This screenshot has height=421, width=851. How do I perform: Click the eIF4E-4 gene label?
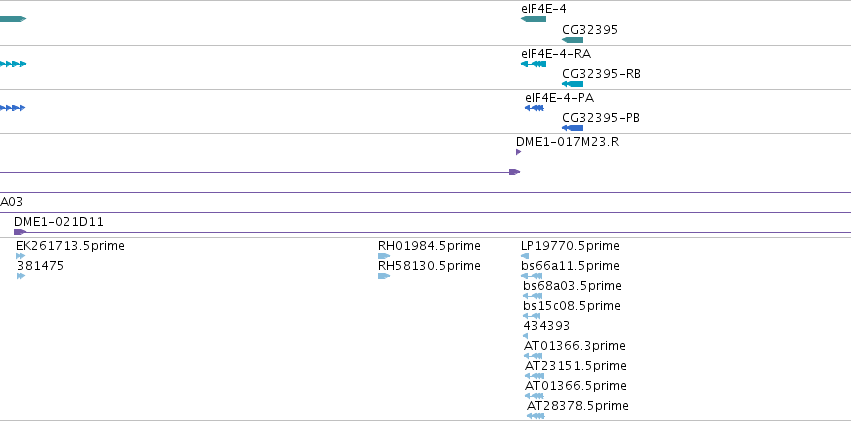pyautogui.click(x=544, y=9)
